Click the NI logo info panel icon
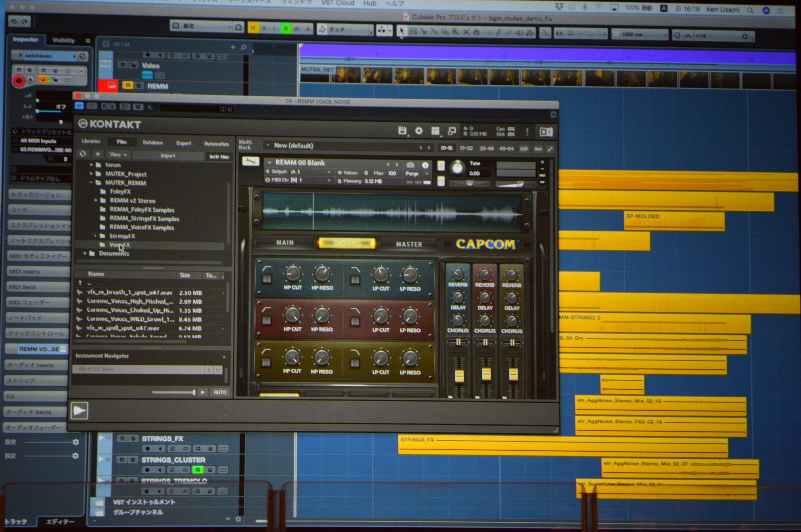Screen dimensions: 801x532 (x=546, y=132)
